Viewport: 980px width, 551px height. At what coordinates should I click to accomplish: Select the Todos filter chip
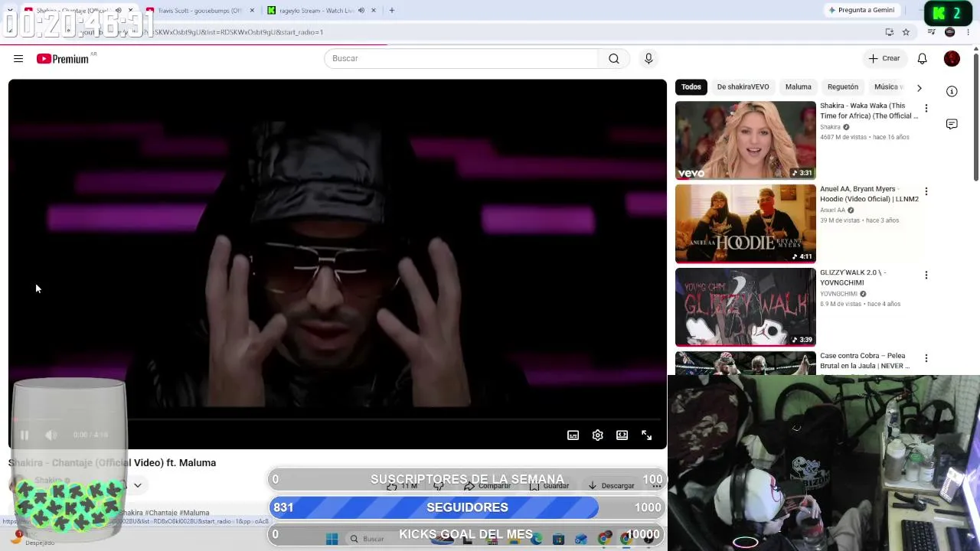click(691, 87)
